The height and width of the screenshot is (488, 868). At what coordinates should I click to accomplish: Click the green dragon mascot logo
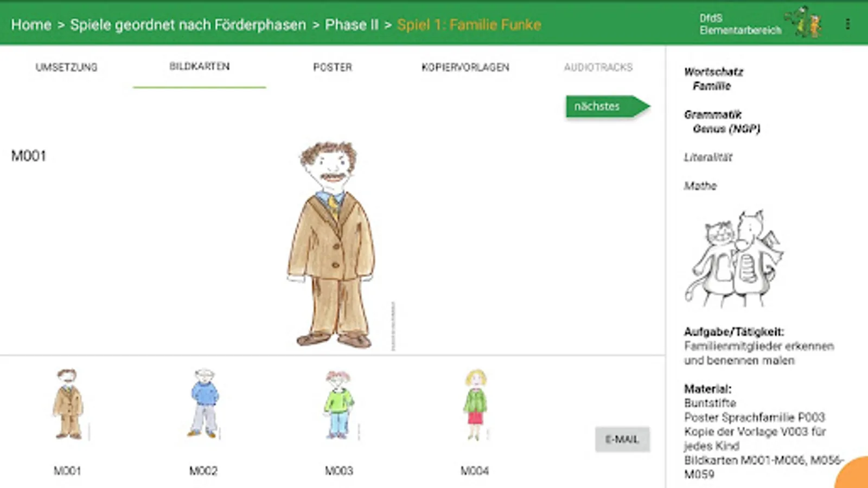click(808, 22)
